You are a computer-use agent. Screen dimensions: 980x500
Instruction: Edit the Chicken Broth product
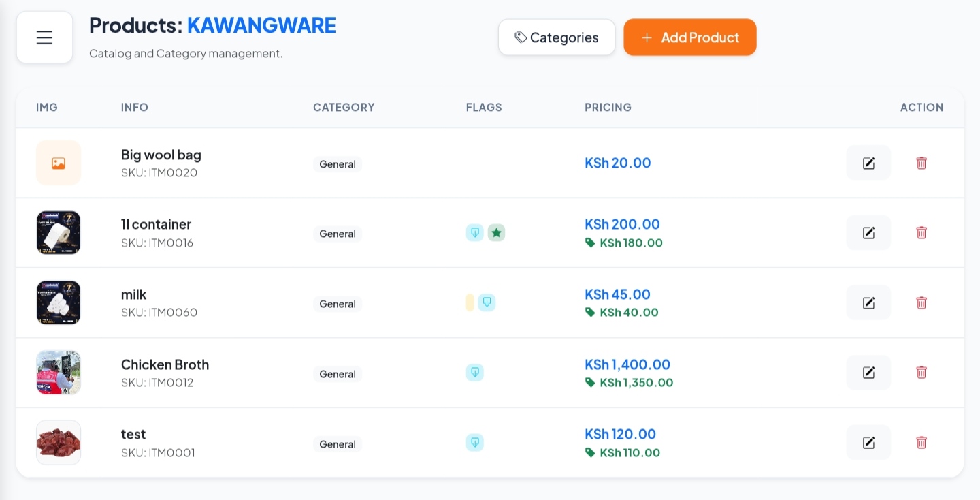coord(868,372)
